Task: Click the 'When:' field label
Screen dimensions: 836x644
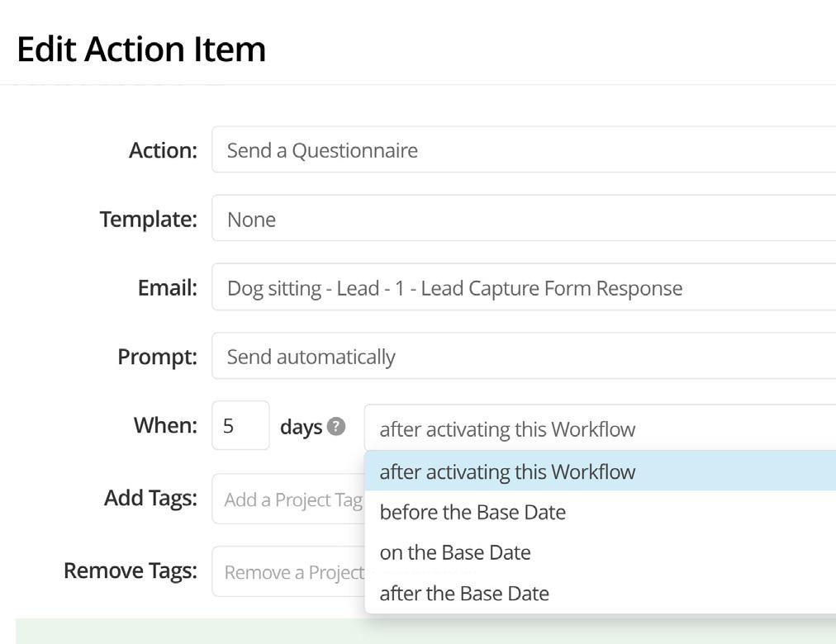Action: 165,425
